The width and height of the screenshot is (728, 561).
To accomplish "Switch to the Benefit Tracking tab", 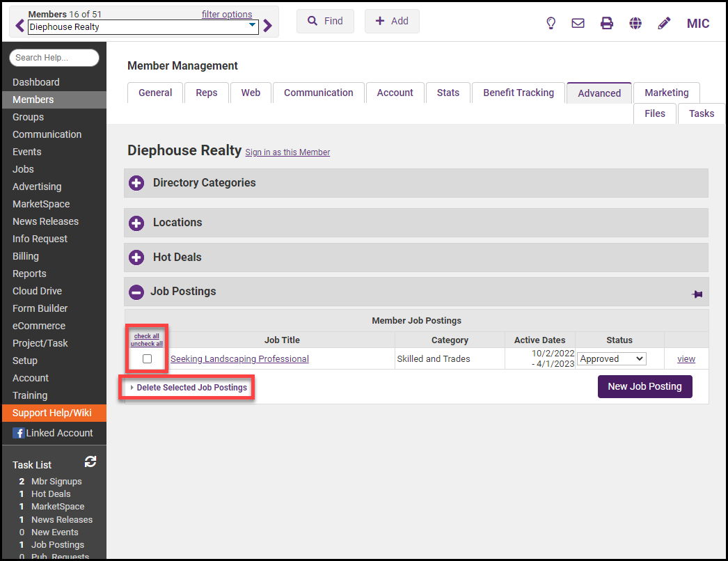I will pos(519,93).
